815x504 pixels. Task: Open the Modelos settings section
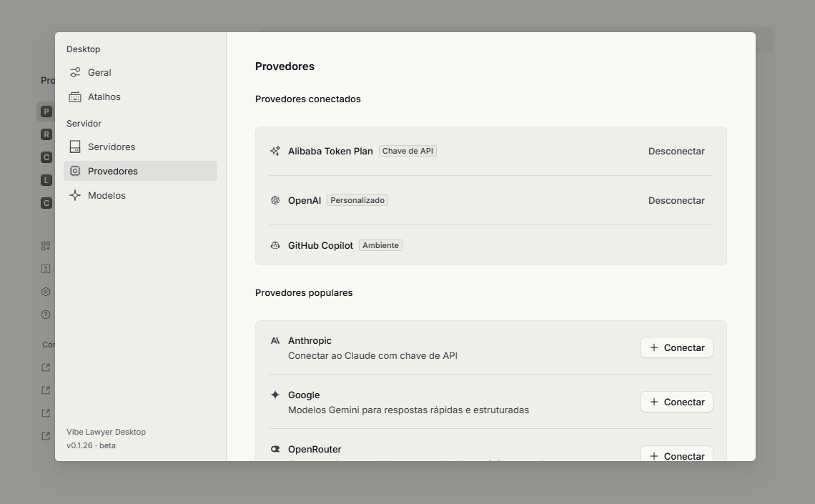pos(140,195)
